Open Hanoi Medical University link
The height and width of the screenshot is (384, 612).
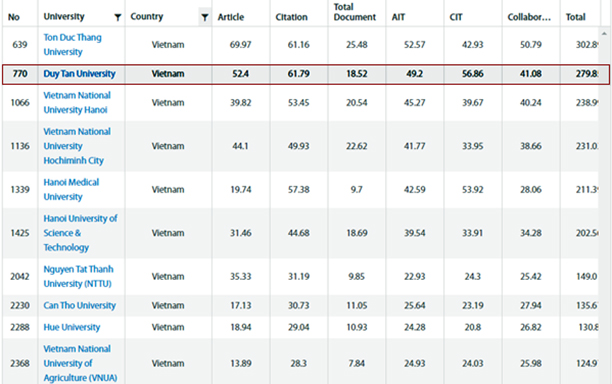[x=71, y=189]
